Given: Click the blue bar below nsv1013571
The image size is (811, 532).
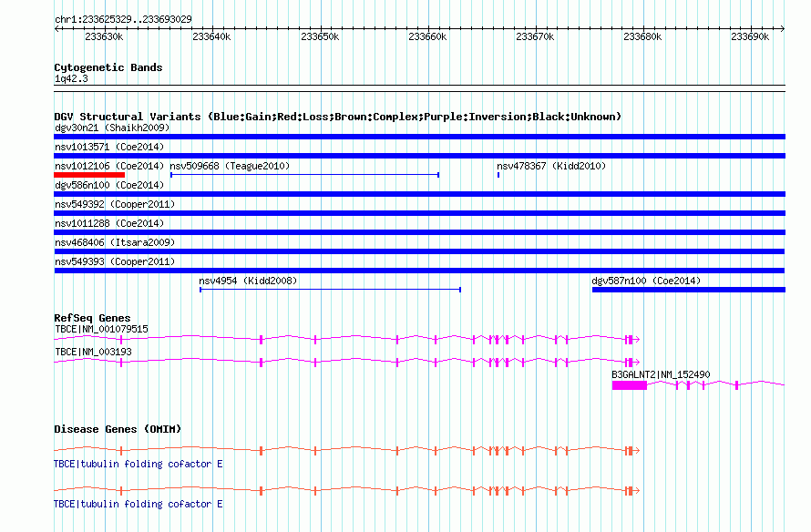Looking at the screenshot, I should pos(419,156).
